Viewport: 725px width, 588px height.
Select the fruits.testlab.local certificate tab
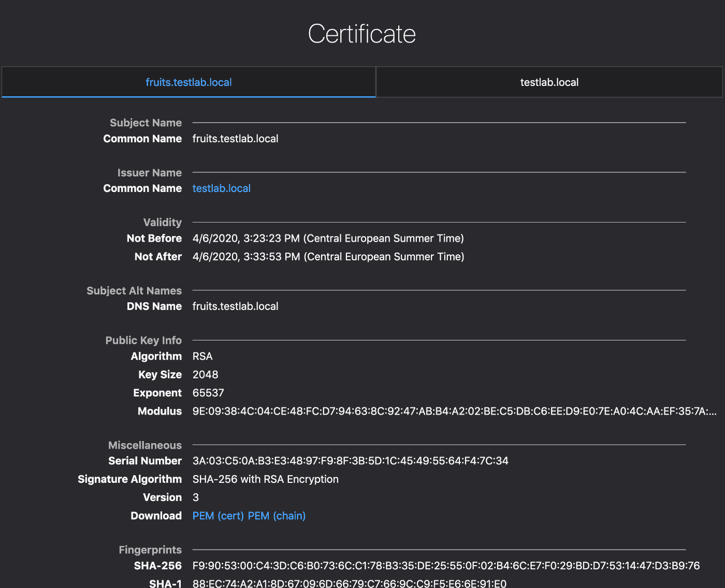pyautogui.click(x=189, y=82)
